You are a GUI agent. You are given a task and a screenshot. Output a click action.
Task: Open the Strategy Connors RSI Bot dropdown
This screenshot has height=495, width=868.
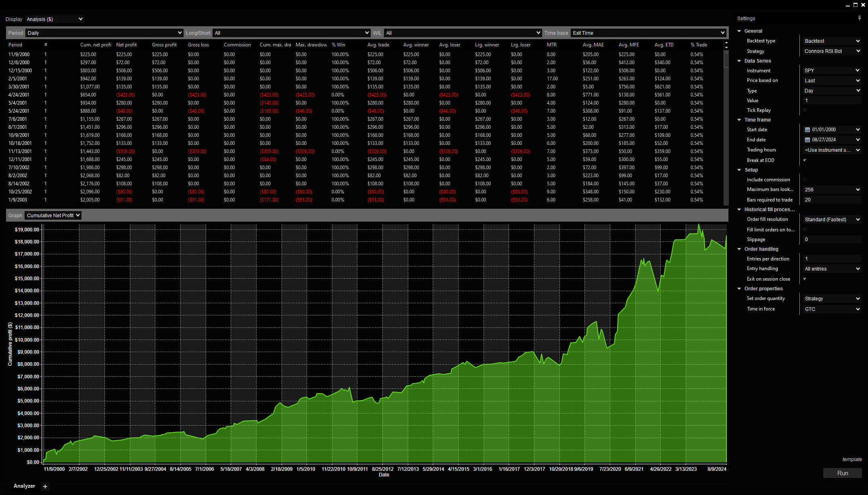(x=832, y=51)
